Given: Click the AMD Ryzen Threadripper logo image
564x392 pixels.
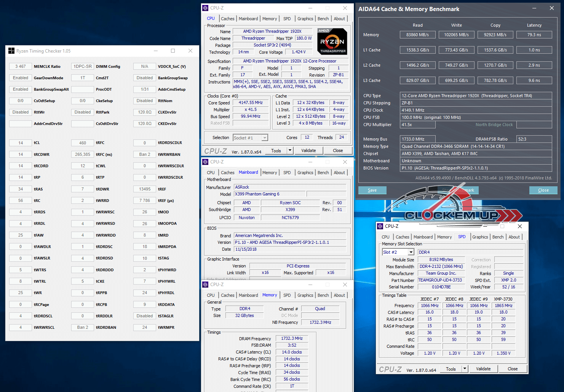Looking at the screenshot, I should pos(332,41).
